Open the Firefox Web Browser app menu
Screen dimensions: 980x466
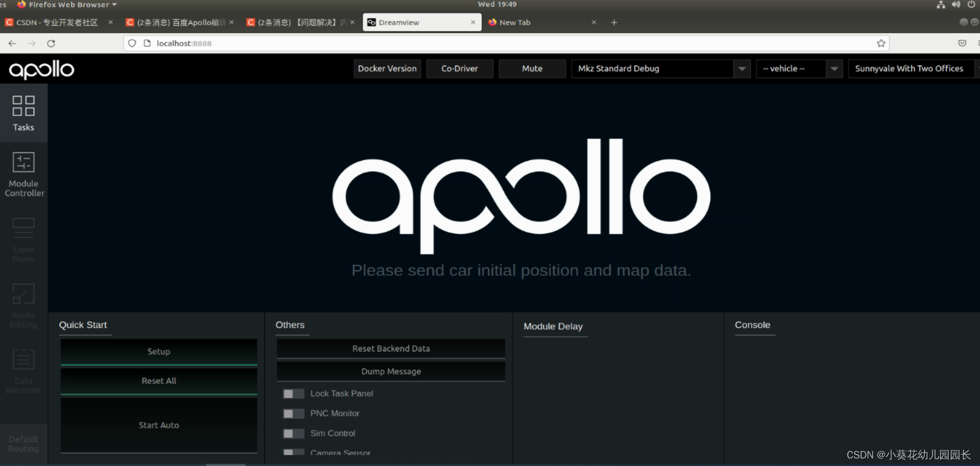point(67,4)
